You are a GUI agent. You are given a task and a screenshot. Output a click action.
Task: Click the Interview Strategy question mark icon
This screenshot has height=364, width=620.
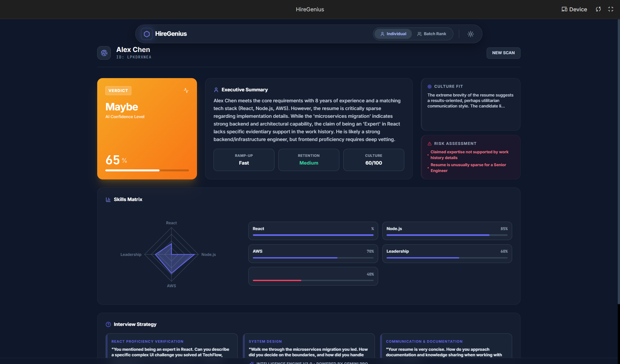point(108,324)
